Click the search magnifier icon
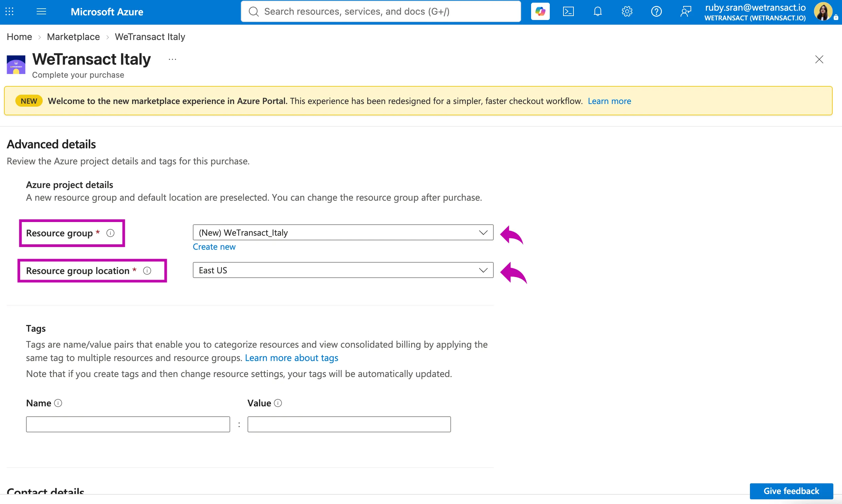The width and height of the screenshot is (842, 504). click(x=254, y=12)
